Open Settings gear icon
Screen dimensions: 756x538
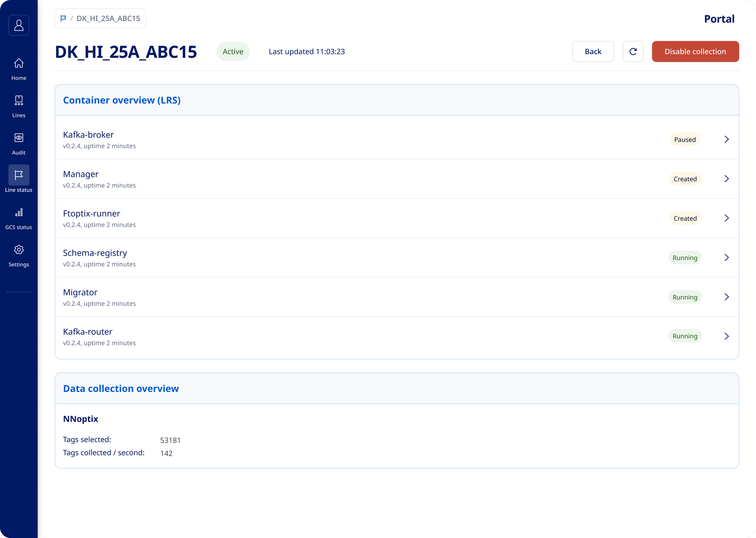pyautogui.click(x=19, y=249)
